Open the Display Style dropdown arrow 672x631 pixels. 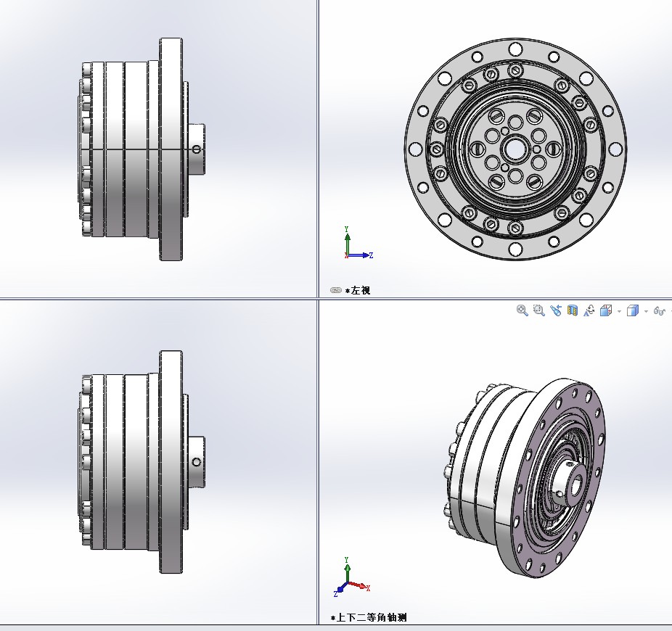point(647,311)
